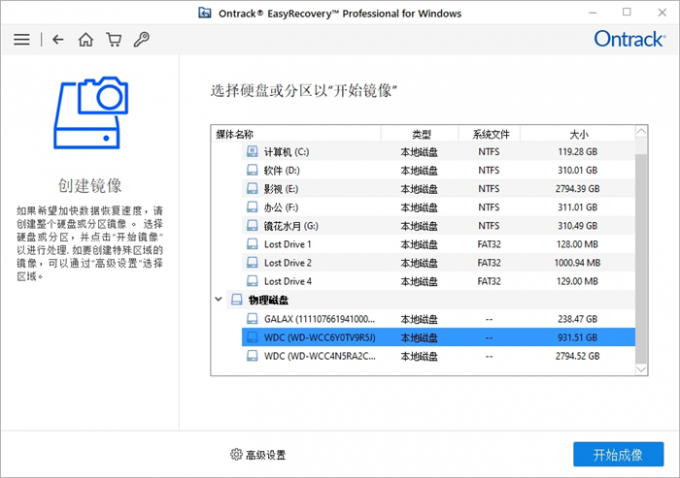
Task: Click the 129.00 MB size cell
Action: click(577, 281)
